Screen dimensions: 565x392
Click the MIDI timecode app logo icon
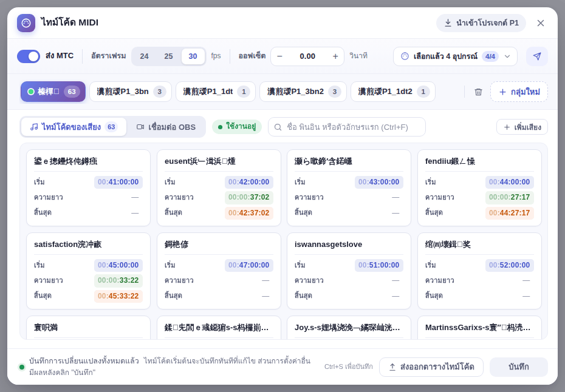(26, 23)
